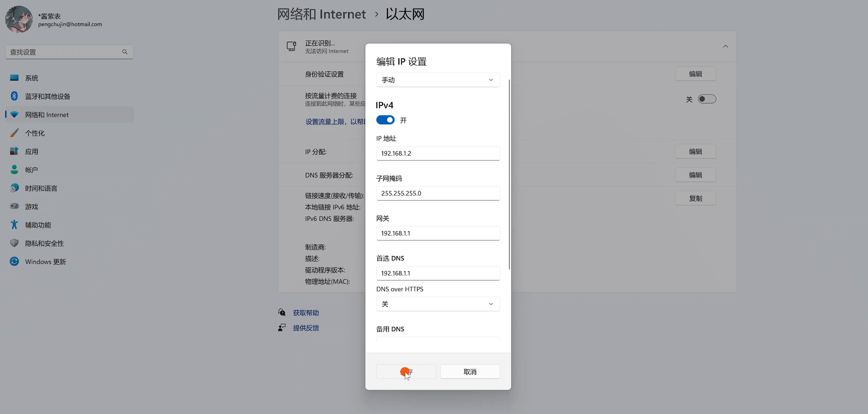Enable 按流量计费的连接 toggle
868x414 pixels.
[707, 99]
